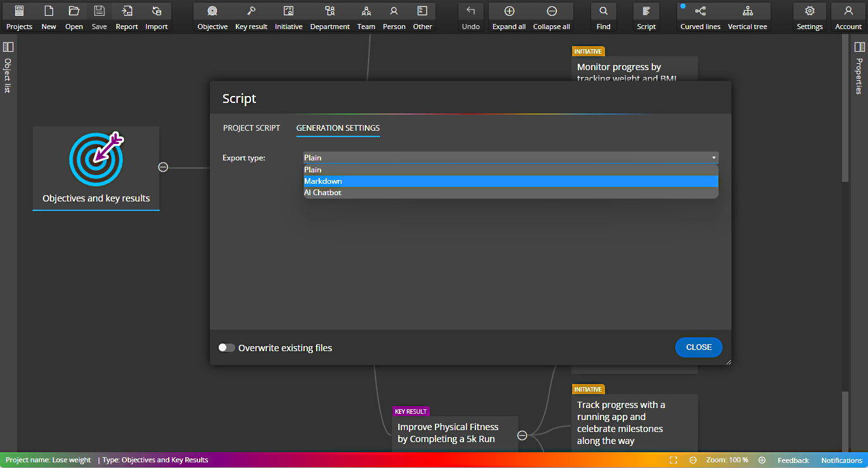The height and width of the screenshot is (468, 868).
Task: Switch to Vertical tree layout
Action: pyautogui.click(x=747, y=17)
